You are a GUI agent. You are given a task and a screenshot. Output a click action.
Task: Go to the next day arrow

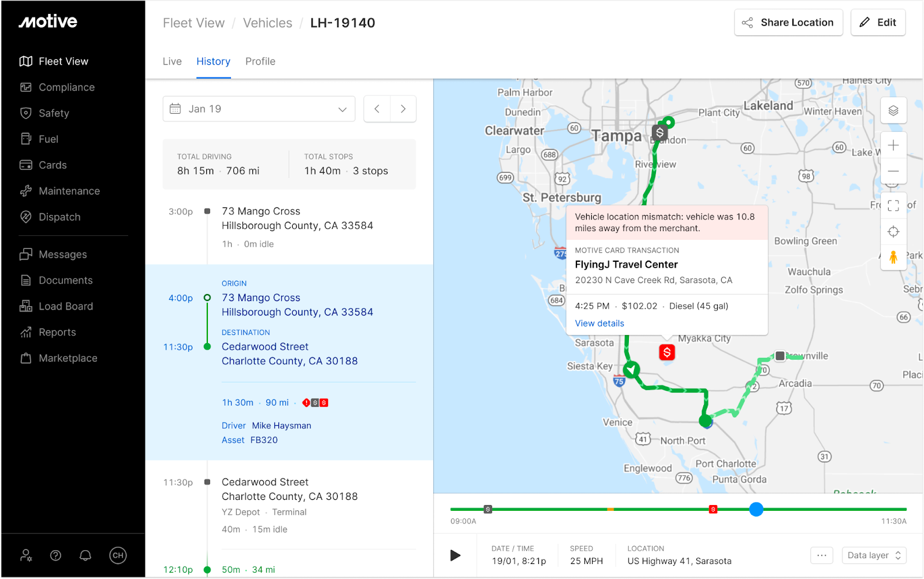(403, 109)
